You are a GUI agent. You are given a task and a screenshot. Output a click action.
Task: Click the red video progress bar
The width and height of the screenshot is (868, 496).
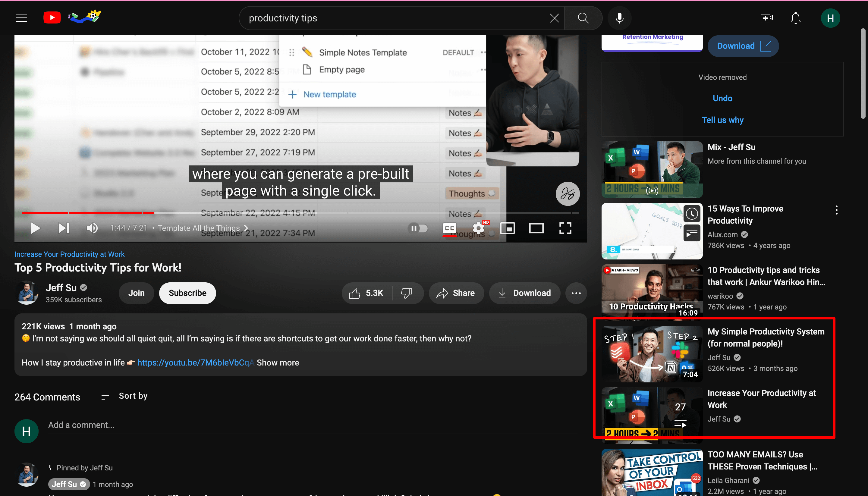pos(102,212)
